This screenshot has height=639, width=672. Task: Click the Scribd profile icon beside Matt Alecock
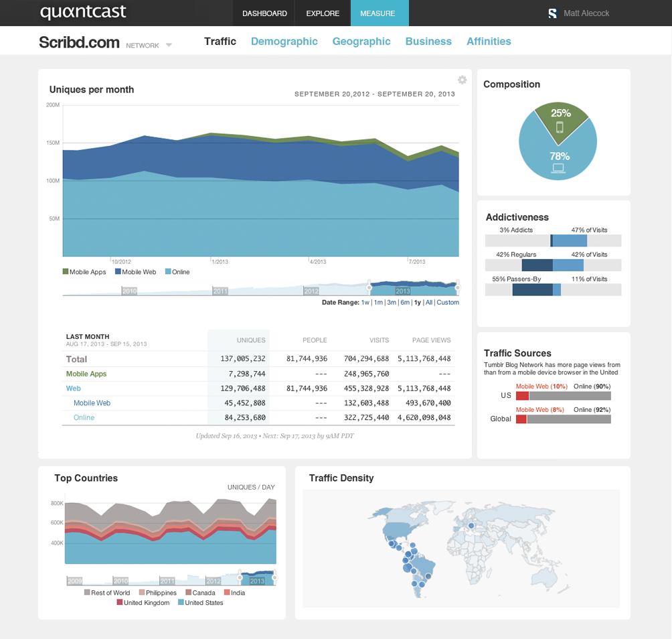[x=552, y=13]
